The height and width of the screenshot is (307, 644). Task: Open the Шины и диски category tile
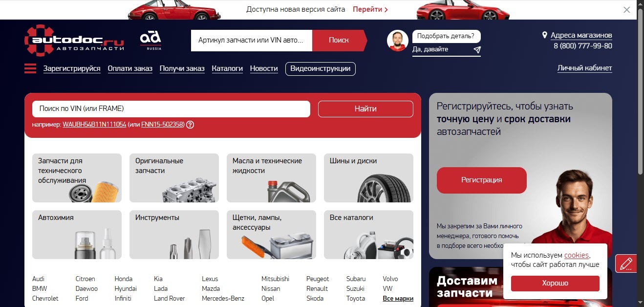coord(368,178)
